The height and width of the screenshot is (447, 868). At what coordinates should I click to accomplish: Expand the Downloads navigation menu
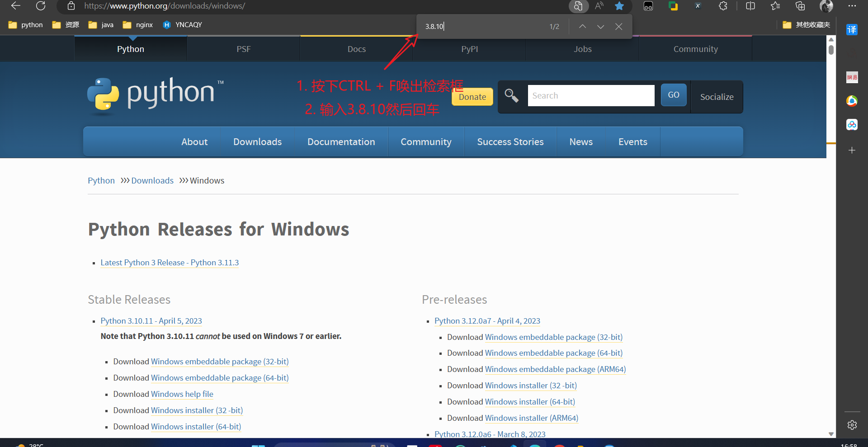pyautogui.click(x=257, y=142)
